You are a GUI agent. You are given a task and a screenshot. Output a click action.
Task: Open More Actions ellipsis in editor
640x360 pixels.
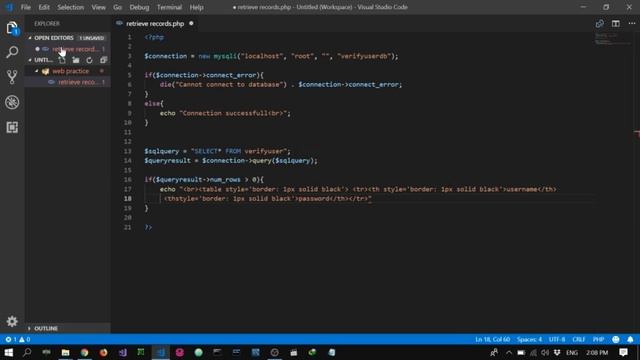(x=631, y=24)
